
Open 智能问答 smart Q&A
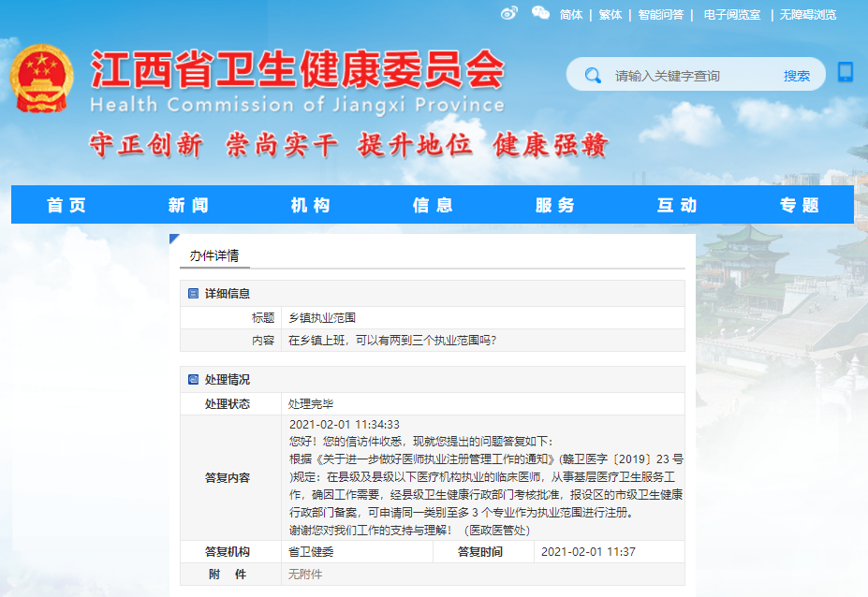point(661,15)
